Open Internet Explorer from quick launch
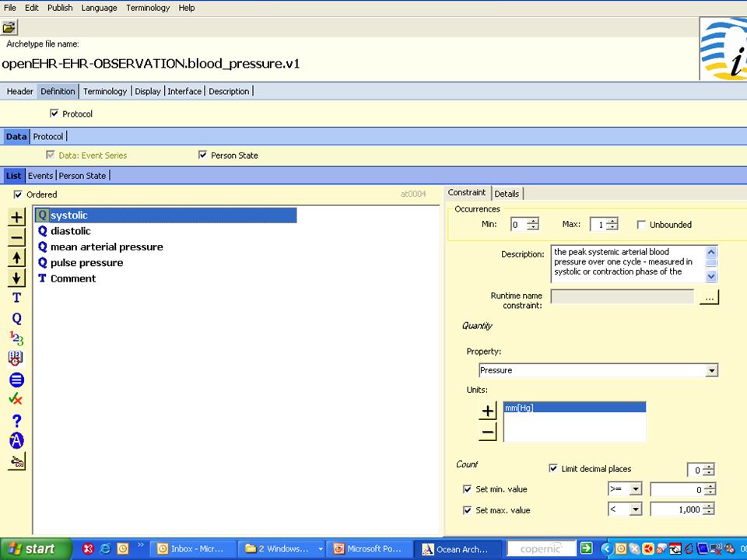 (x=105, y=548)
